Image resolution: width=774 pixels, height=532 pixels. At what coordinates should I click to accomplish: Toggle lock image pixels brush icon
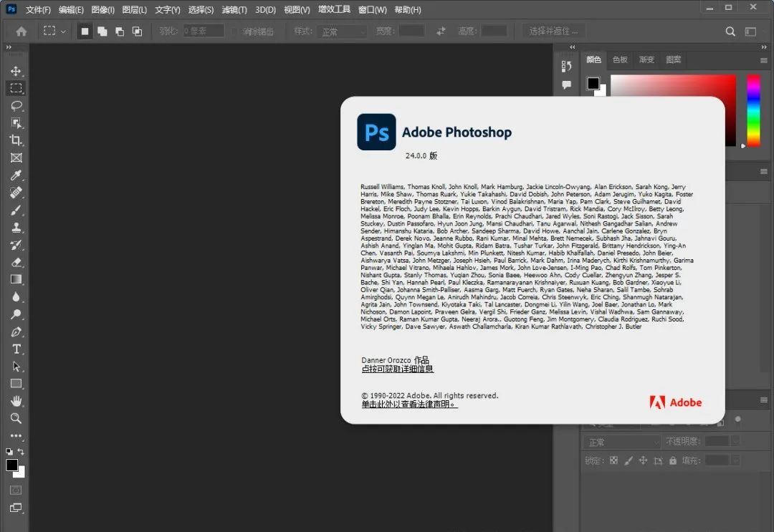[629, 460]
